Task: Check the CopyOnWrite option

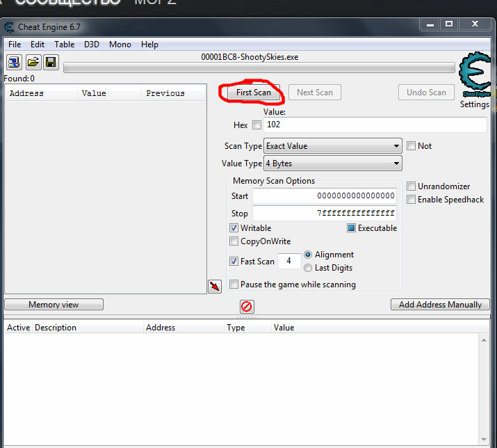Action: point(234,241)
